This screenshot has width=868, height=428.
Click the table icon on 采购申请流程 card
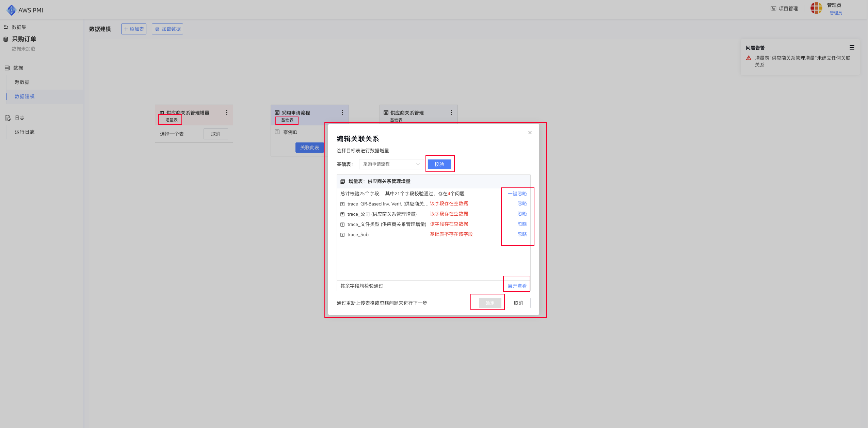(277, 112)
